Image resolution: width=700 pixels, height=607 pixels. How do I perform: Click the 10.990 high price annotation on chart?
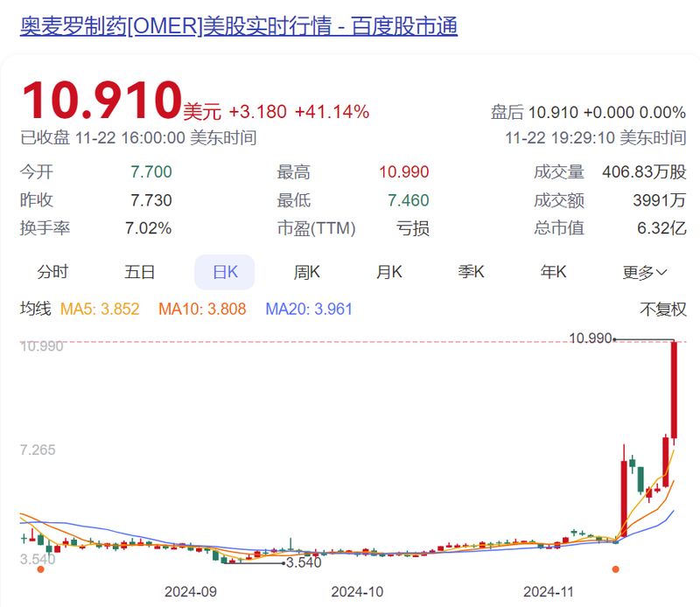590,338
